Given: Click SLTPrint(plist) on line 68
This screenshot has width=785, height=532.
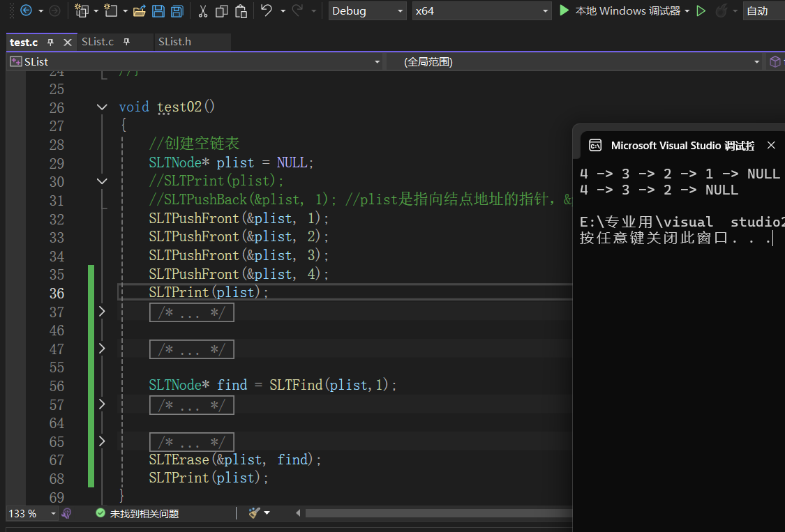Looking at the screenshot, I should 209,478.
